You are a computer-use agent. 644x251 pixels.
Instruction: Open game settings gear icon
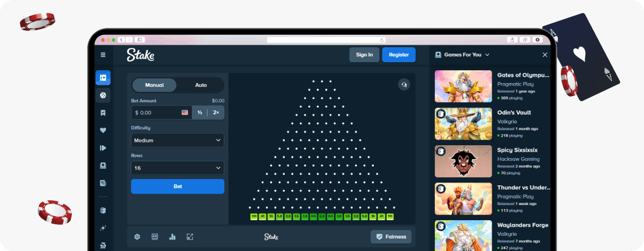tap(137, 236)
